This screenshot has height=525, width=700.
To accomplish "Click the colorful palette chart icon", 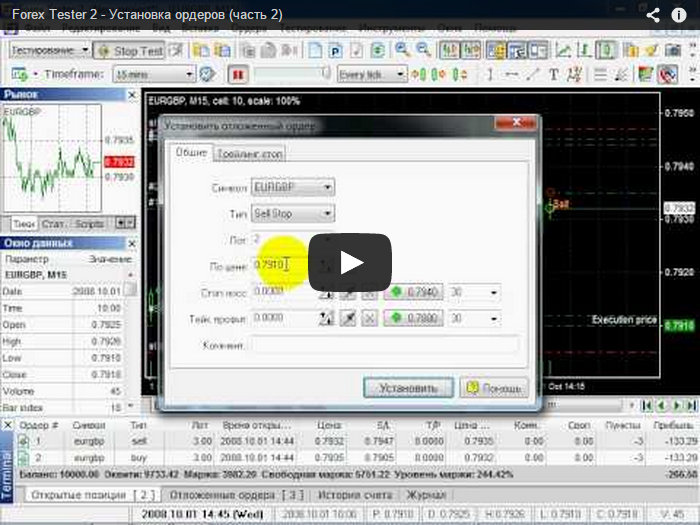I will (x=645, y=74).
